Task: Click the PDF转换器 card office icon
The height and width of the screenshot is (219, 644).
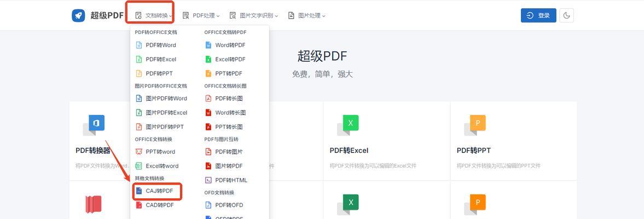Action: pyautogui.click(x=94, y=125)
